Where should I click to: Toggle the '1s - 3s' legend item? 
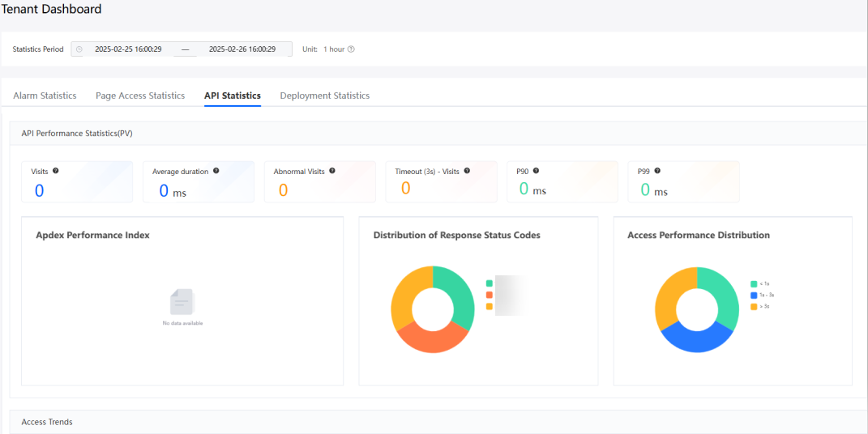[763, 295]
